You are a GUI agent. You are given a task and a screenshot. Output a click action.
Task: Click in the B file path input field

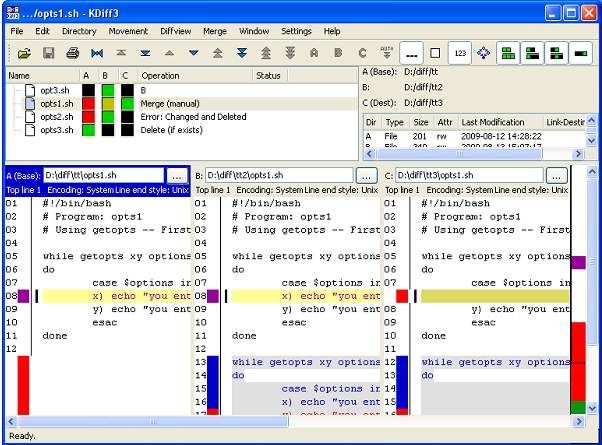click(279, 176)
